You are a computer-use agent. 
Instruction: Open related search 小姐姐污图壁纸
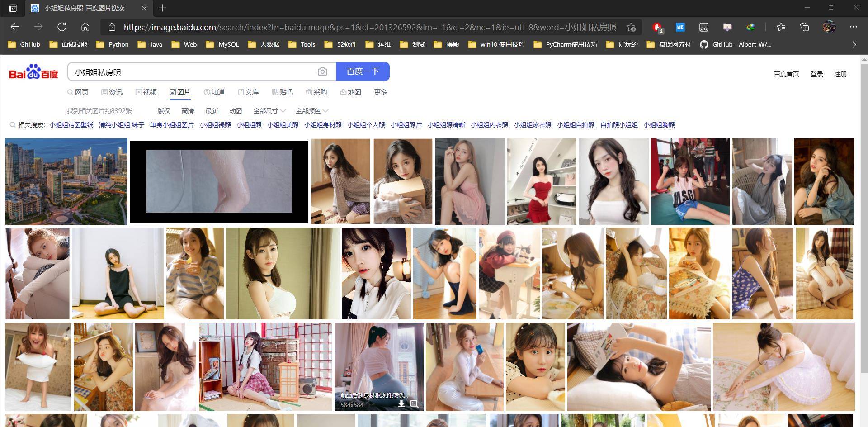pos(71,125)
